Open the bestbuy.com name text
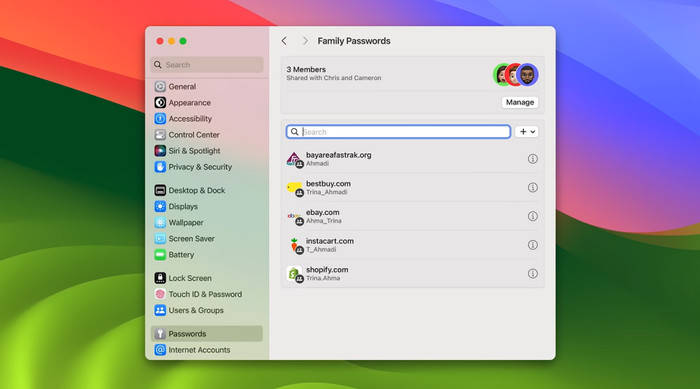Image resolution: width=700 pixels, height=389 pixels. (x=328, y=184)
